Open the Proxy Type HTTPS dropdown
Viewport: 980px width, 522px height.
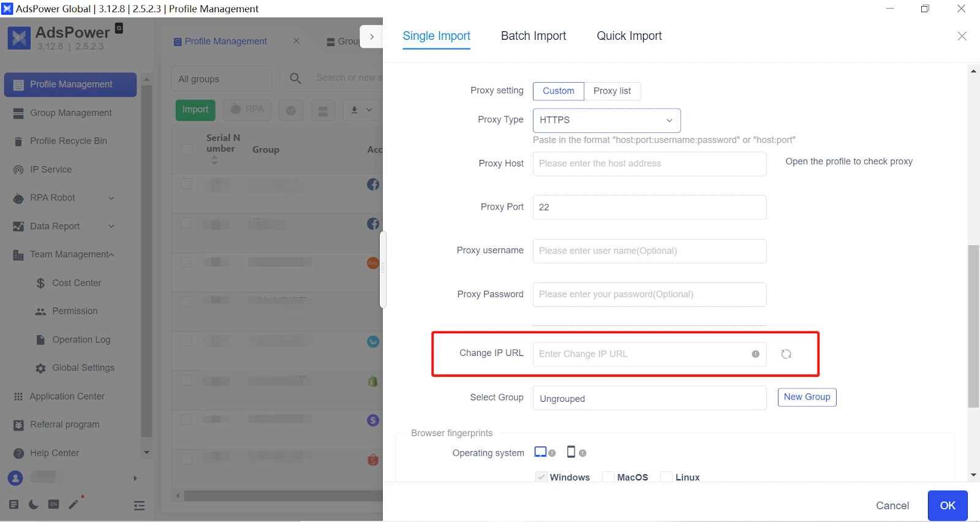(x=606, y=120)
